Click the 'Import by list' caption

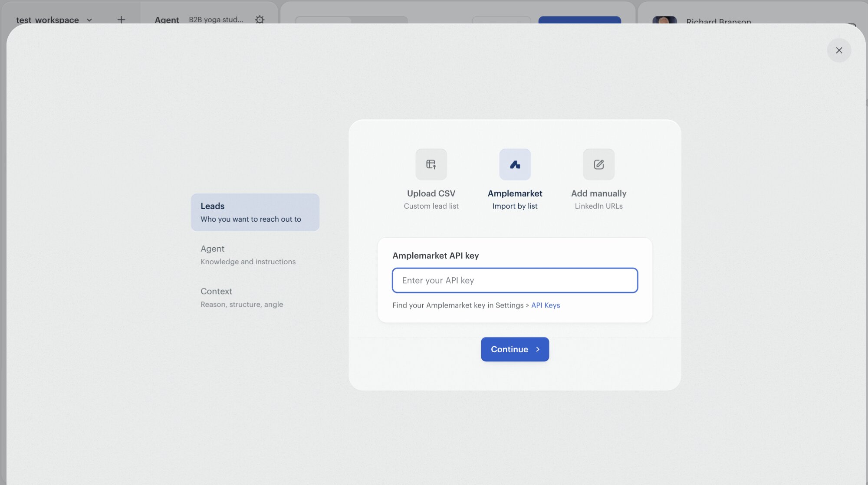(515, 206)
